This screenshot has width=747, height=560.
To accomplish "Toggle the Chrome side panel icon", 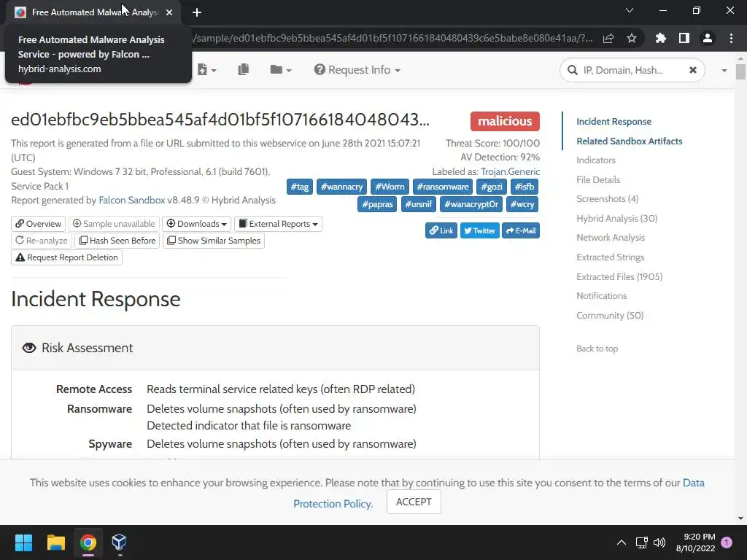I will pos(684,38).
